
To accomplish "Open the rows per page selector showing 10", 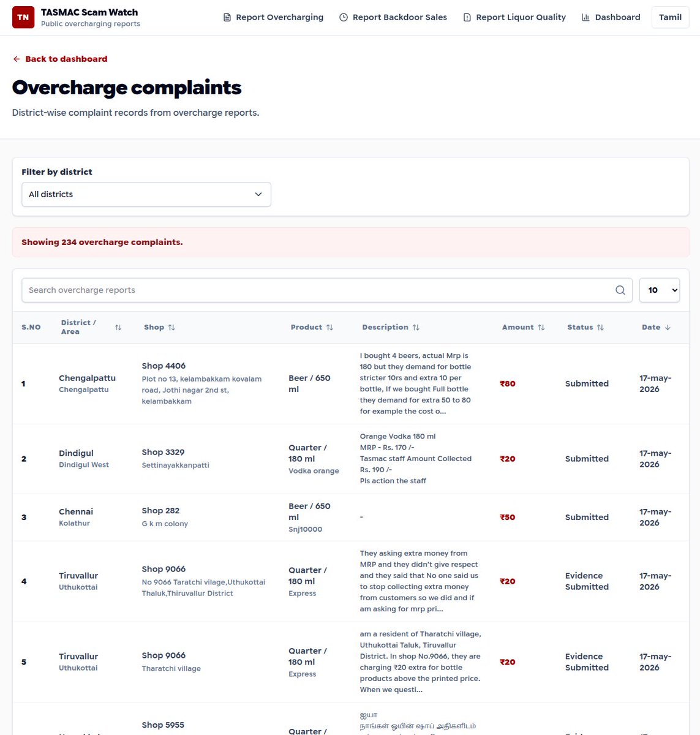I will point(660,290).
